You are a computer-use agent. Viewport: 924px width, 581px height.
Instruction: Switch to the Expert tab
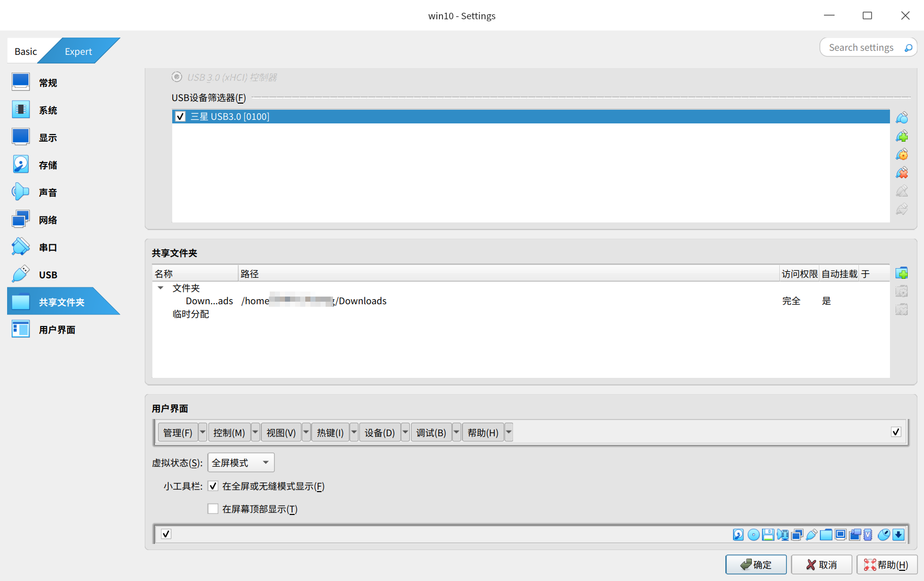click(x=78, y=51)
